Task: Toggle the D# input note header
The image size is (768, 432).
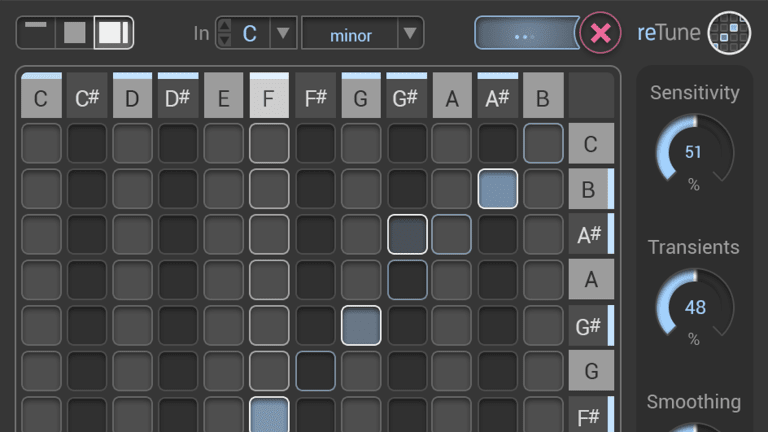Action: tap(178, 98)
